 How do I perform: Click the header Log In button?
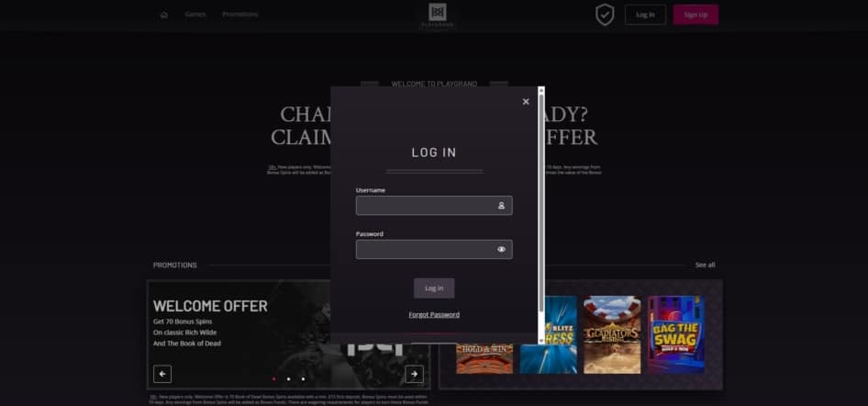tap(645, 15)
